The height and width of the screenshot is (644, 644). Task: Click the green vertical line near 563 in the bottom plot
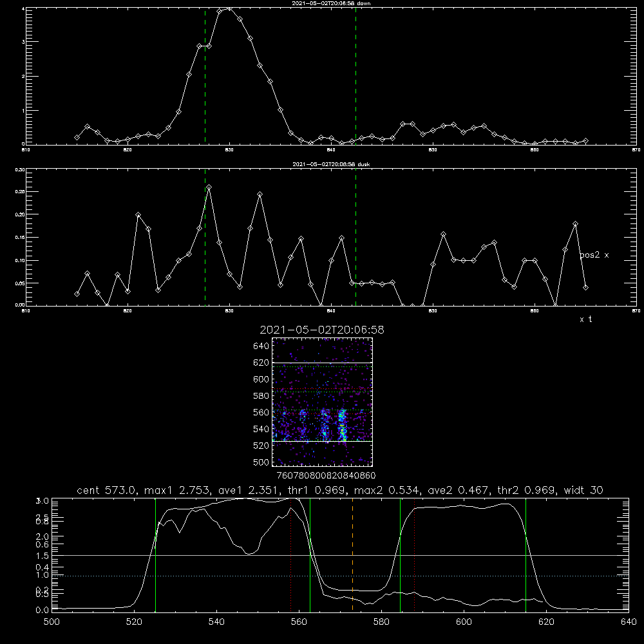pos(310,555)
